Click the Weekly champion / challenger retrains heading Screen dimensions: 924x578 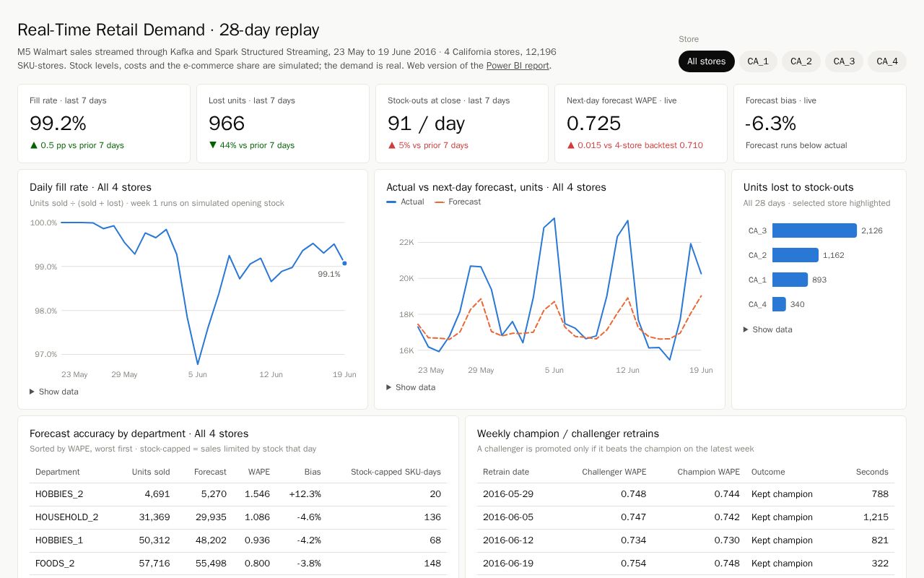(x=568, y=433)
